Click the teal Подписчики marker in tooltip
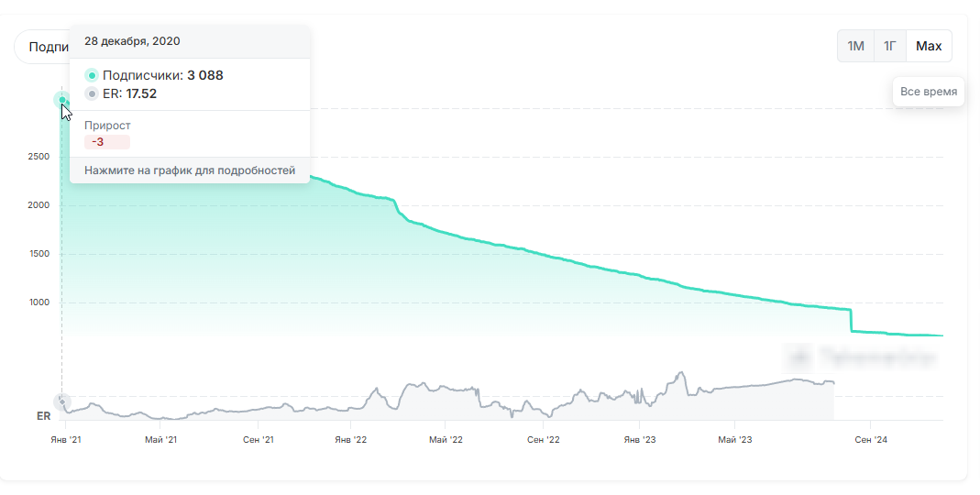Viewport: 980px width, 495px height. point(92,75)
